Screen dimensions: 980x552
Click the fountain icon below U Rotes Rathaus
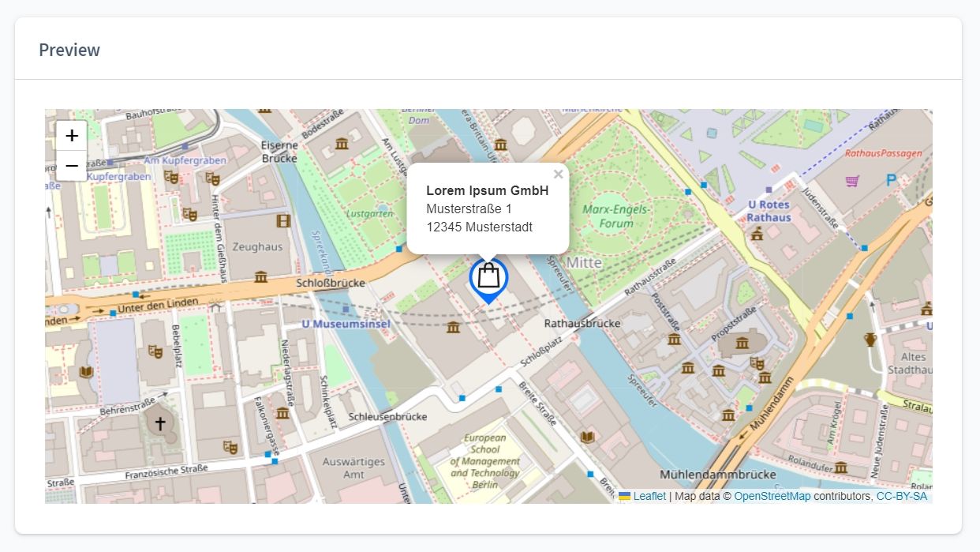(x=757, y=234)
